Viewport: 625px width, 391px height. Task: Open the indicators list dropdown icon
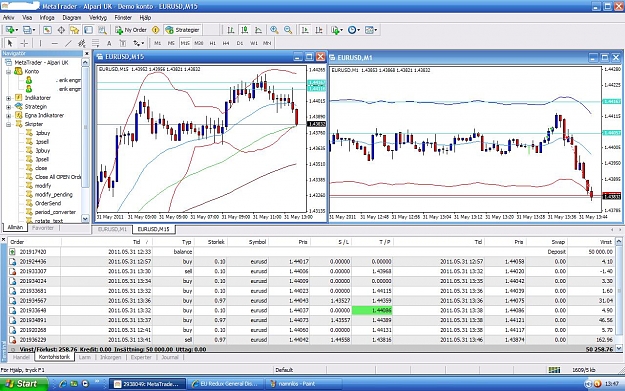(x=336, y=30)
